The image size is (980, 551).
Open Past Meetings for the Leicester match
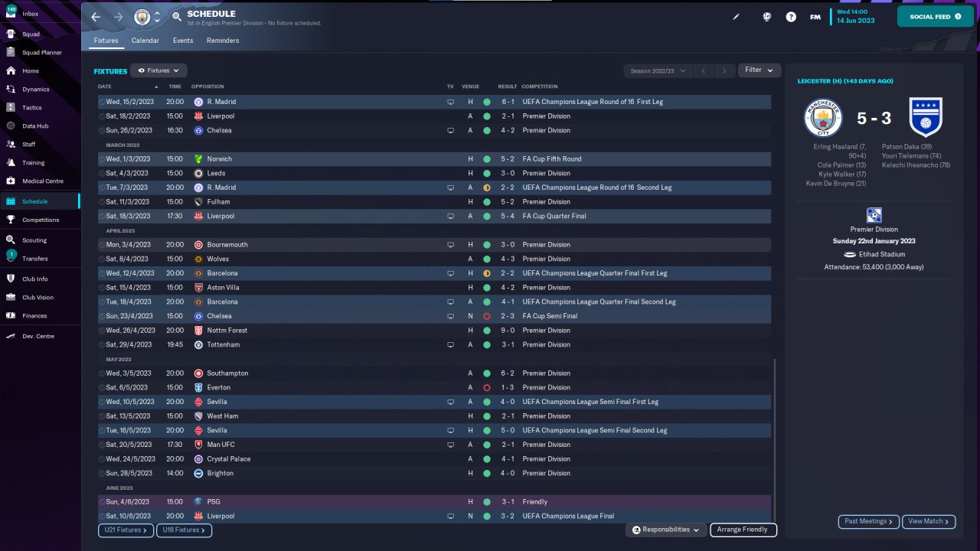point(868,521)
